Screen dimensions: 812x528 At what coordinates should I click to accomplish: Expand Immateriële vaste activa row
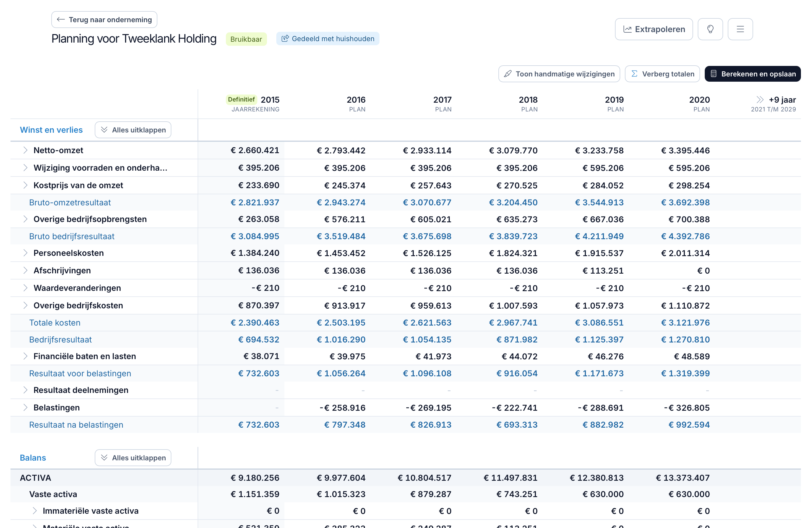tap(34, 510)
